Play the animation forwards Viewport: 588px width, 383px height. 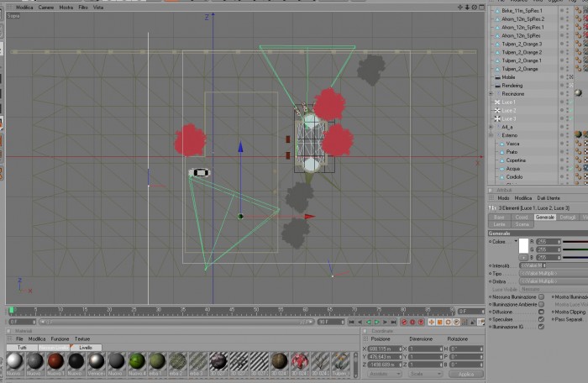[376, 322]
